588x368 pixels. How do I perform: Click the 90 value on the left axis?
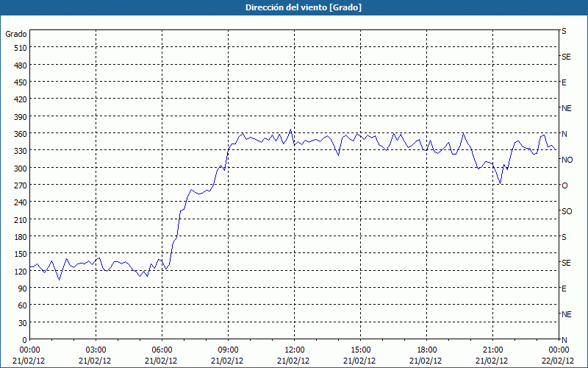click(x=23, y=289)
